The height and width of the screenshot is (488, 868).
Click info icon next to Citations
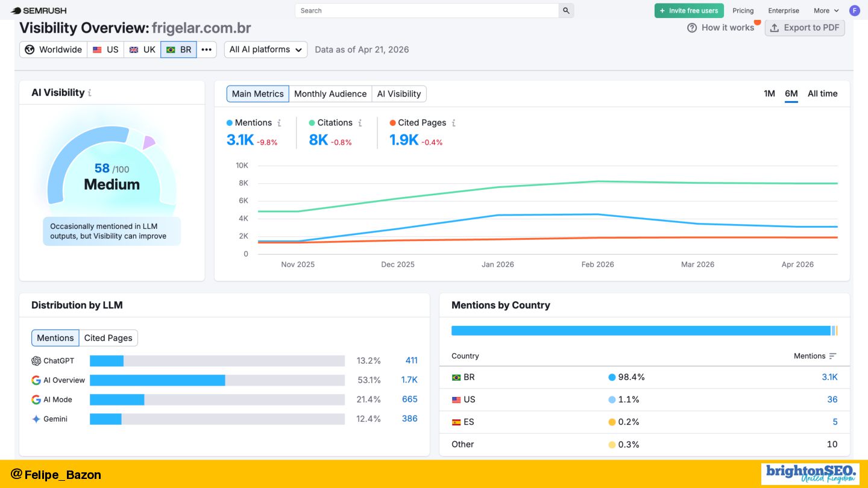point(360,123)
